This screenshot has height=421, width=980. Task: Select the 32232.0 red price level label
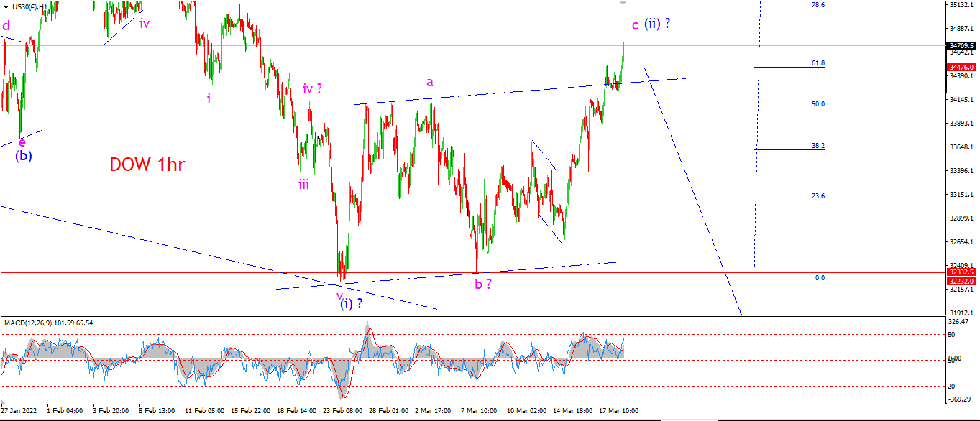coord(962,281)
